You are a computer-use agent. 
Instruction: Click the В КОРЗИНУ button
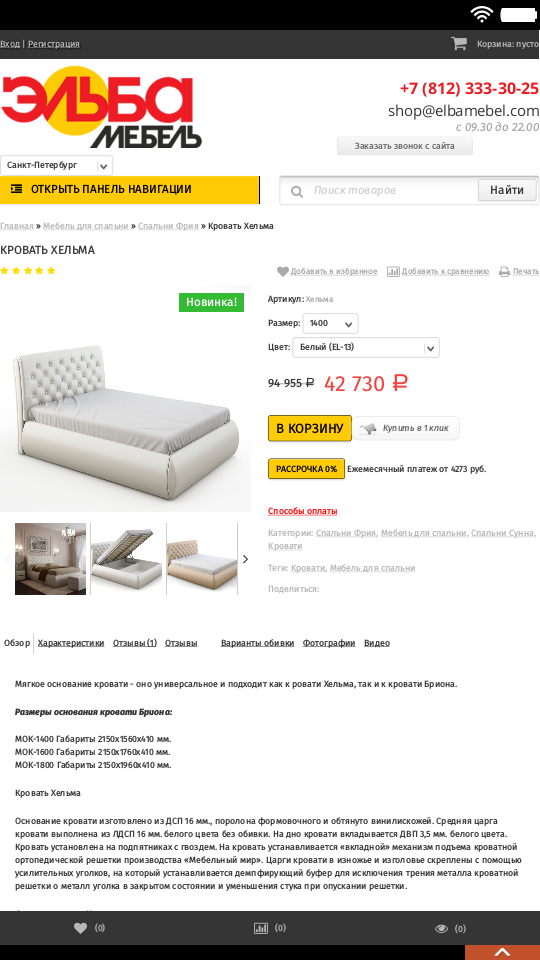click(x=310, y=428)
